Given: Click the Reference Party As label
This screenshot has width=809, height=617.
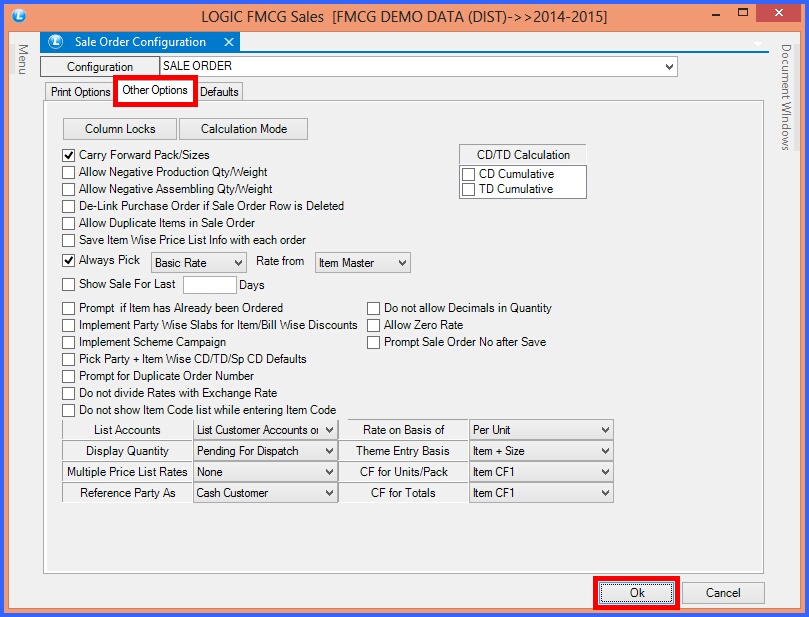Looking at the screenshot, I should coord(127,493).
